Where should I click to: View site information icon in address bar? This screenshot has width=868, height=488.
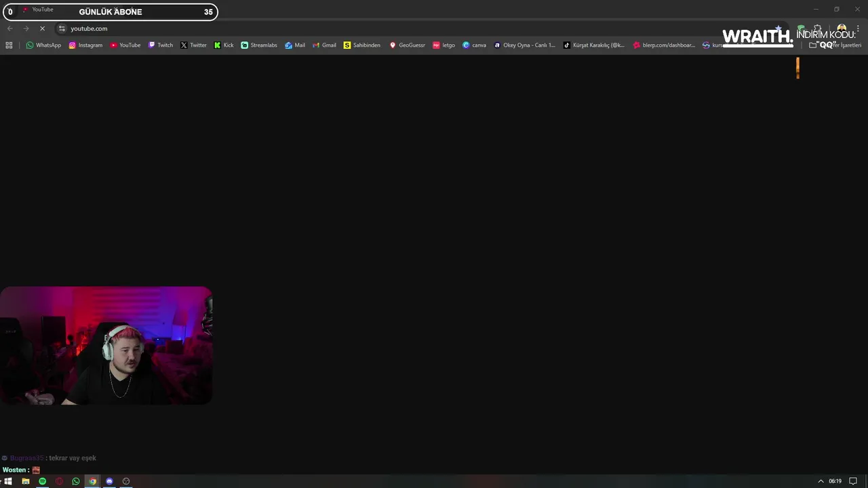62,28
